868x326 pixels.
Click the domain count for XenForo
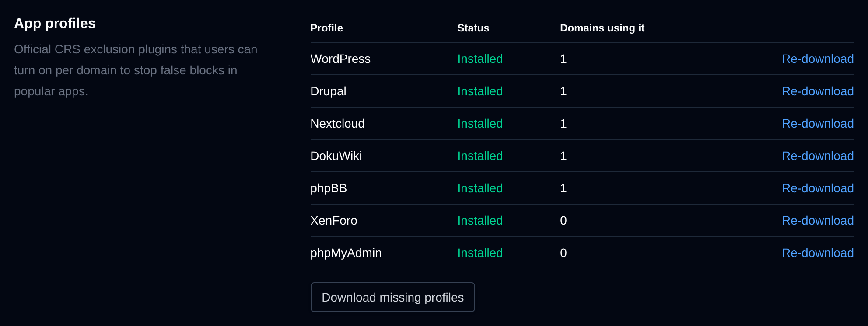click(x=563, y=221)
